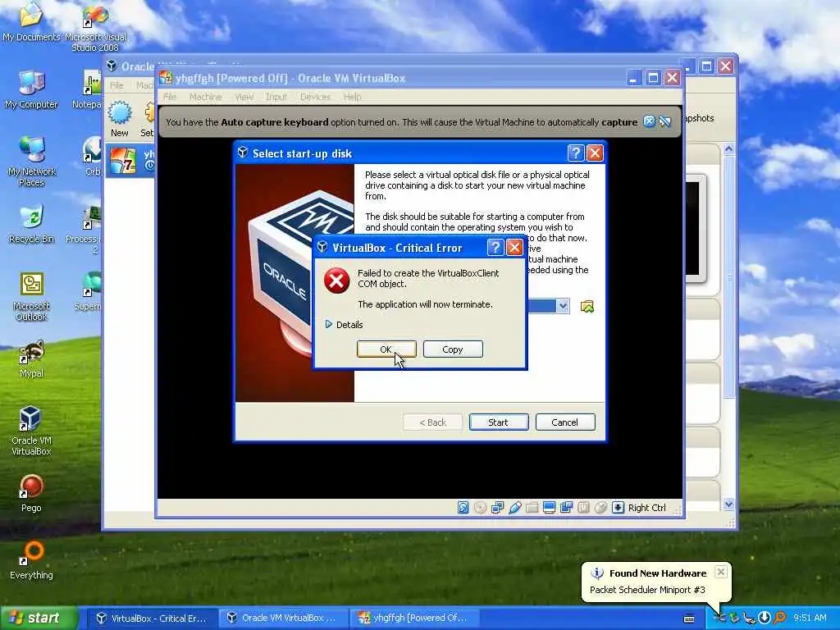Launch Mypal browser from the desktop

(31, 359)
